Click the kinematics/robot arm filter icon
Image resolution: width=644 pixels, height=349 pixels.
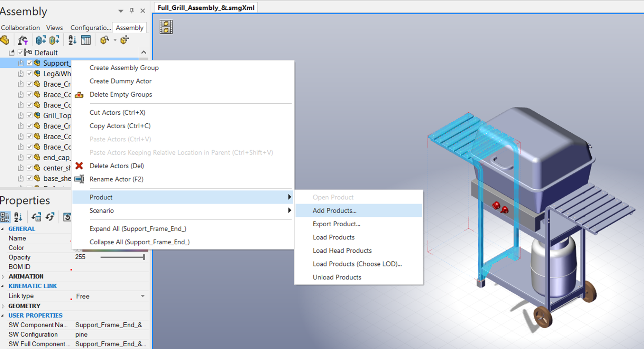tap(22, 40)
